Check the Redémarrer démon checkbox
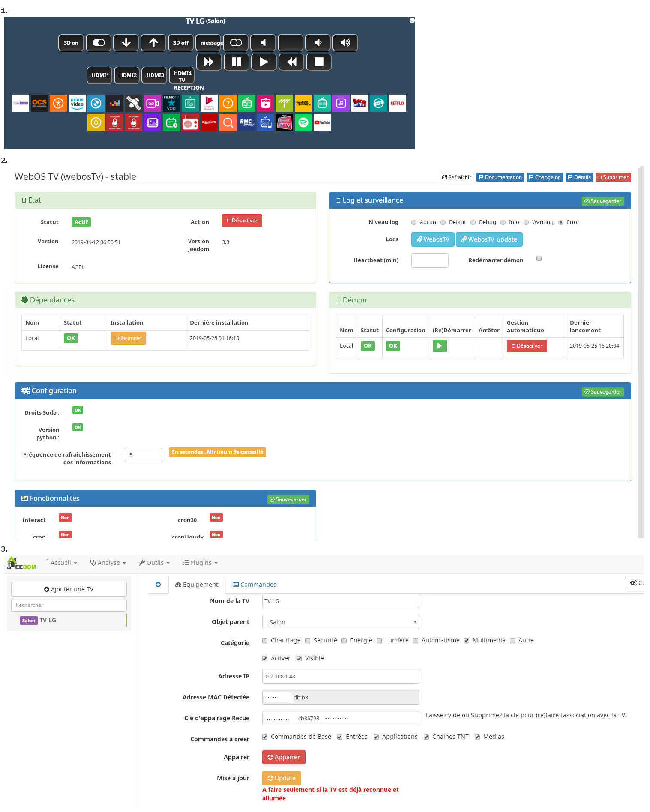 [x=539, y=258]
